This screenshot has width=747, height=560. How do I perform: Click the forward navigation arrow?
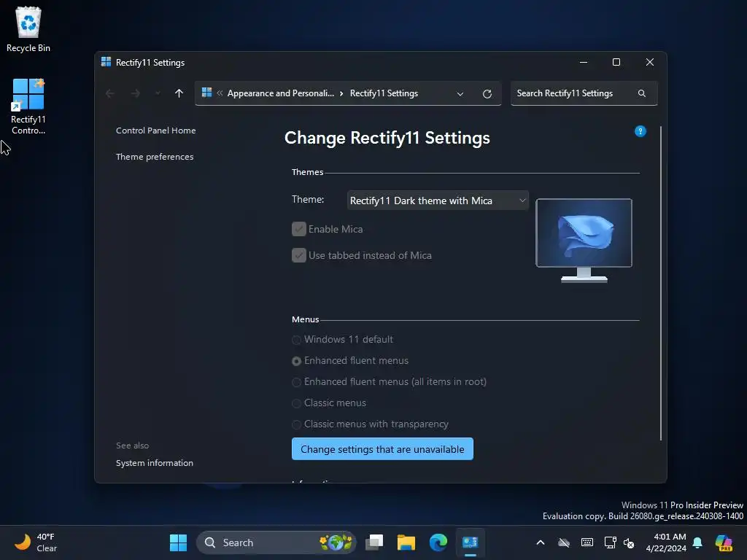pyautogui.click(x=135, y=93)
